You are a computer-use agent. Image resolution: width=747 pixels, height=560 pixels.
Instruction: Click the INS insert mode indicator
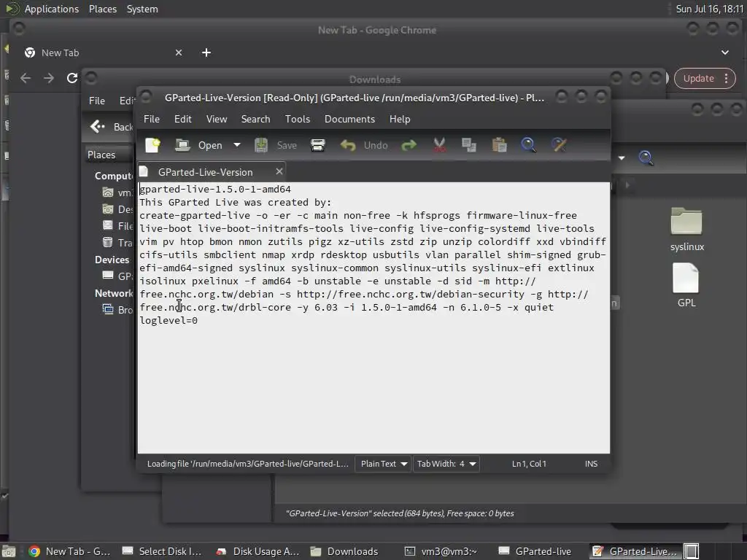click(591, 464)
